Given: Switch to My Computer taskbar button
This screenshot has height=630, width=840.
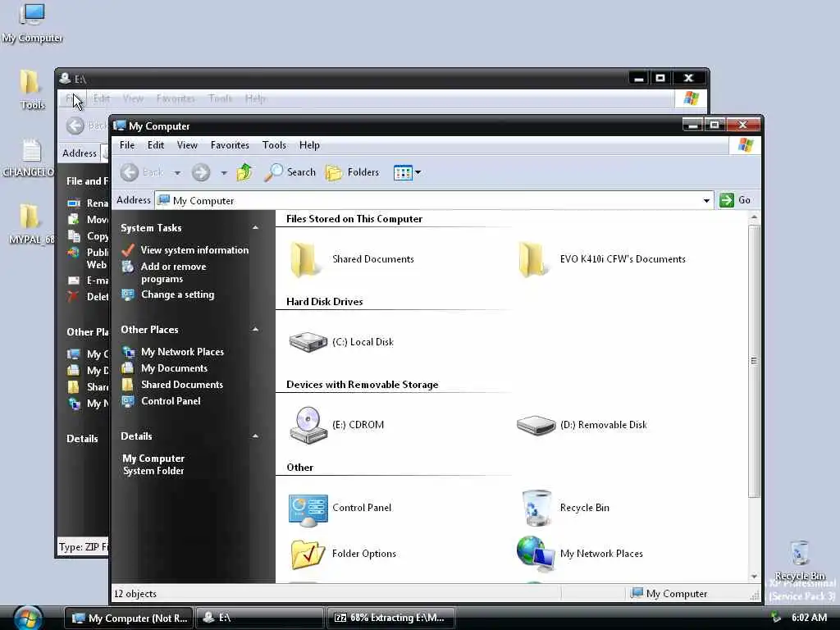Looking at the screenshot, I should 129,619.
